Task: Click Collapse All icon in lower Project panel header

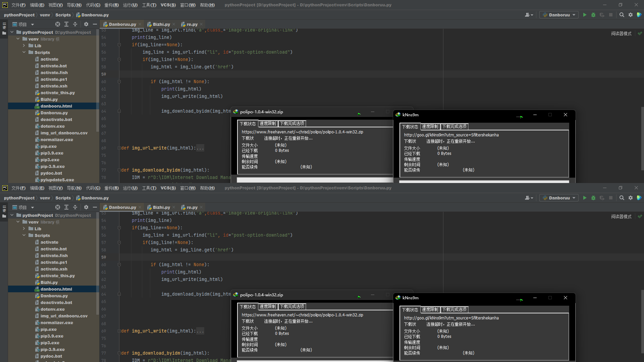Action: click(75, 207)
